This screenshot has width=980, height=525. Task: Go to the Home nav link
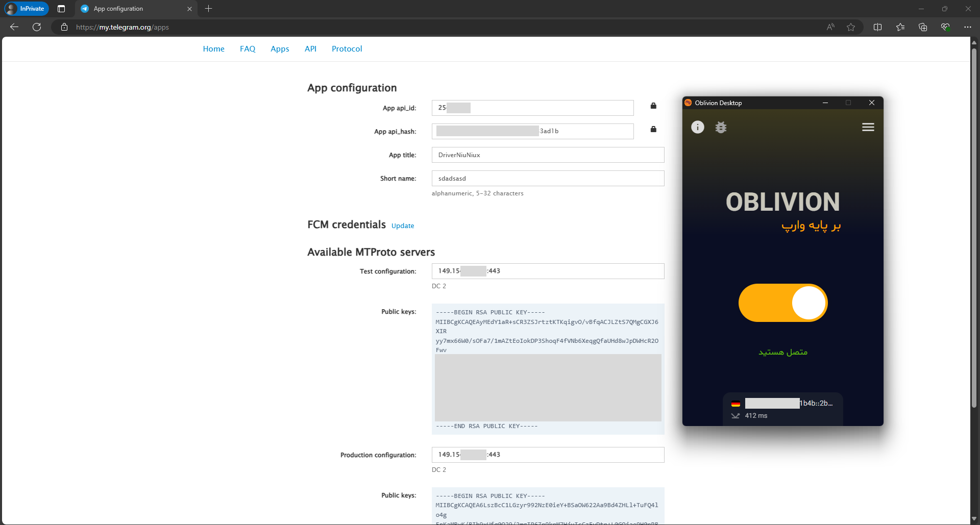213,49
